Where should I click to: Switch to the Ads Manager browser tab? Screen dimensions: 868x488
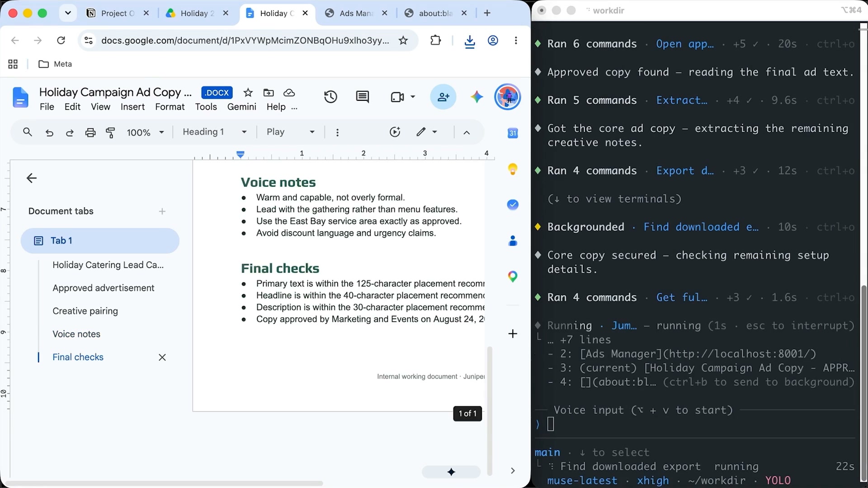[x=356, y=13]
